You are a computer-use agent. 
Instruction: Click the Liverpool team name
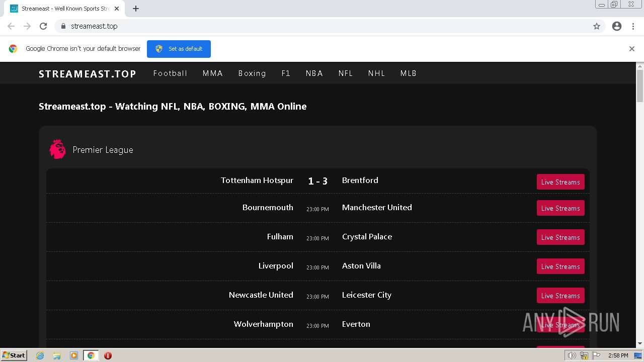coord(276,266)
